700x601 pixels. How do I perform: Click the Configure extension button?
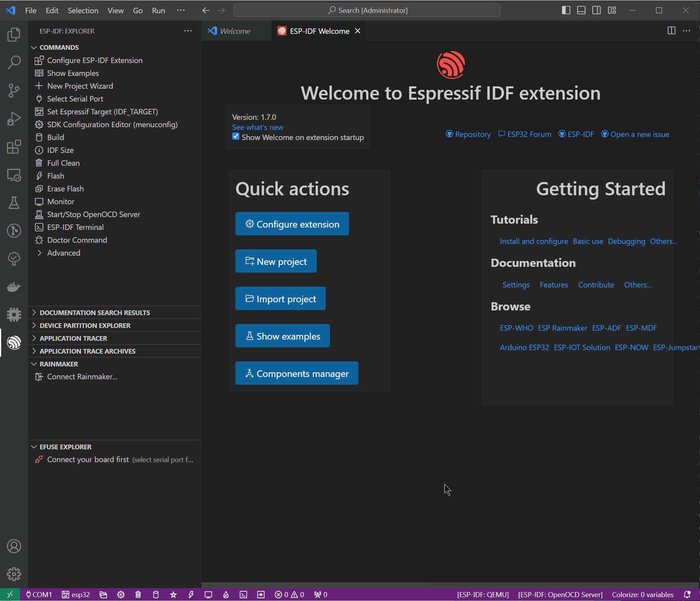292,224
